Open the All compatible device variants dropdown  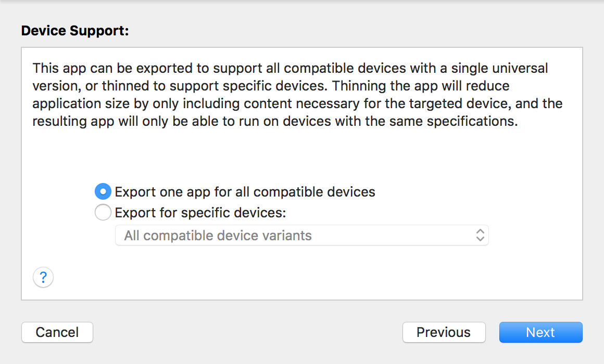301,235
